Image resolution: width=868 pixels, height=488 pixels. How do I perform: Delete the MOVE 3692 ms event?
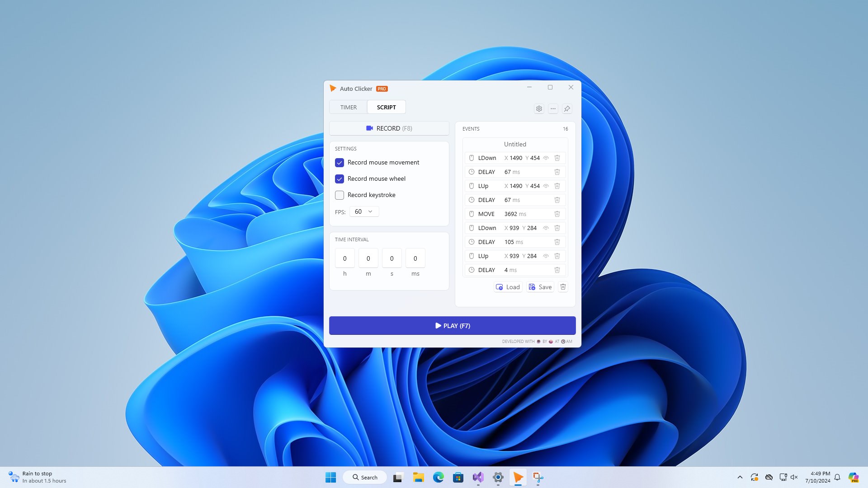[x=557, y=214]
